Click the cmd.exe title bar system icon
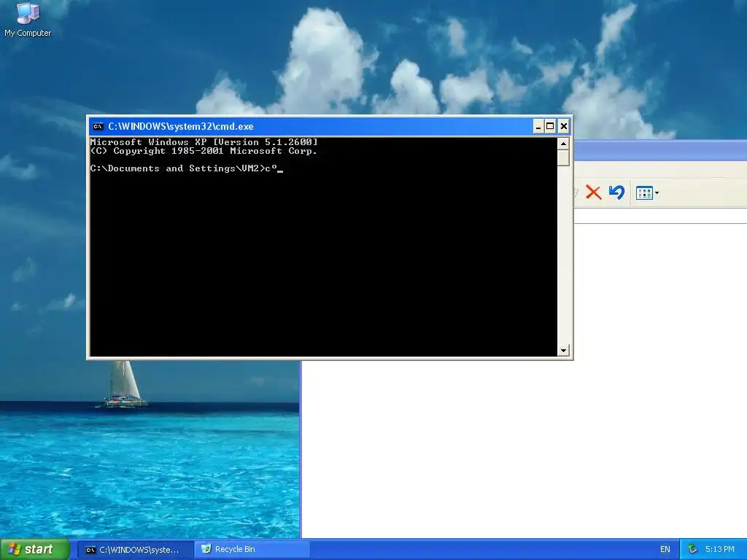This screenshot has width=747, height=560. point(98,126)
